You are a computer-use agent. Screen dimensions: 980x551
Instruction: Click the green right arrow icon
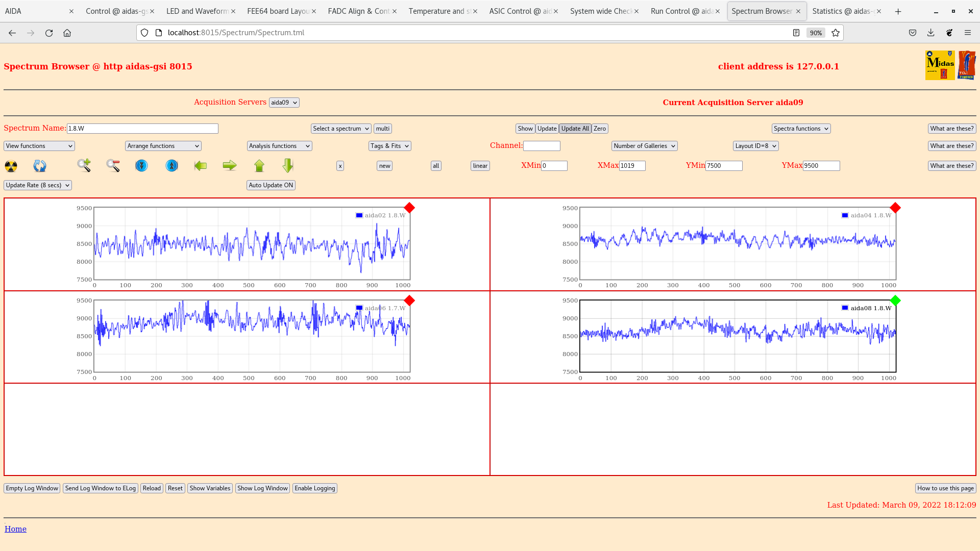[x=230, y=165]
